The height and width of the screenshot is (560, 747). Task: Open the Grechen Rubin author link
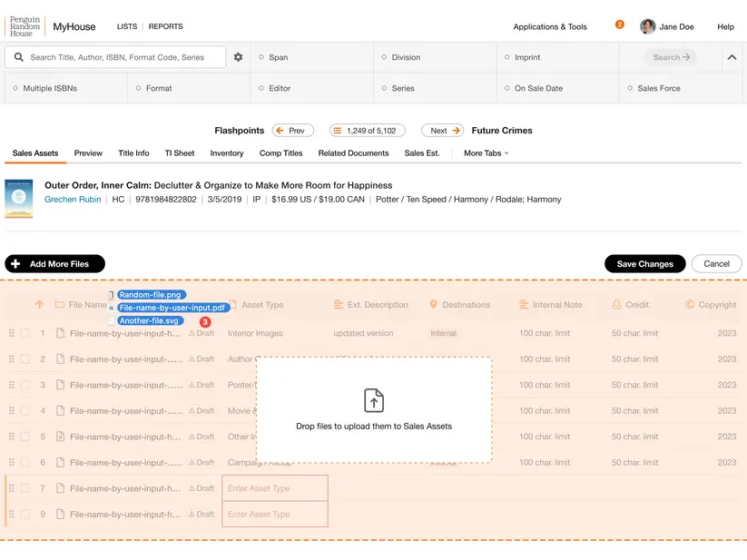72,200
